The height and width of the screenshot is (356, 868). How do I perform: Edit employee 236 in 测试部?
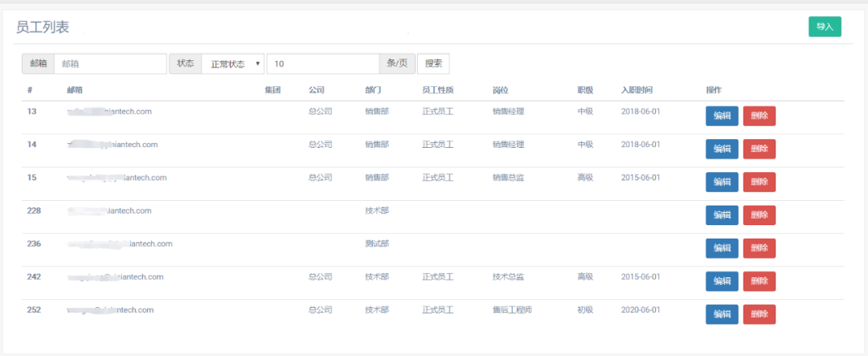pos(722,248)
